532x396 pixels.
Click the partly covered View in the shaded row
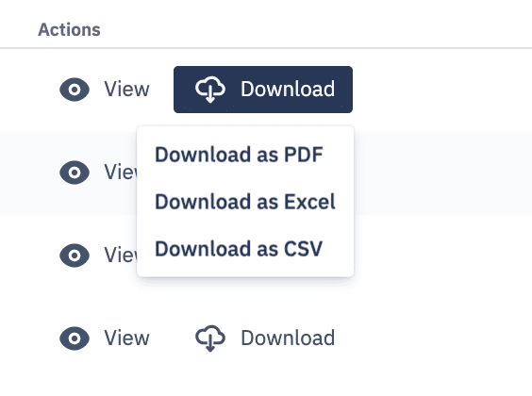(x=121, y=173)
